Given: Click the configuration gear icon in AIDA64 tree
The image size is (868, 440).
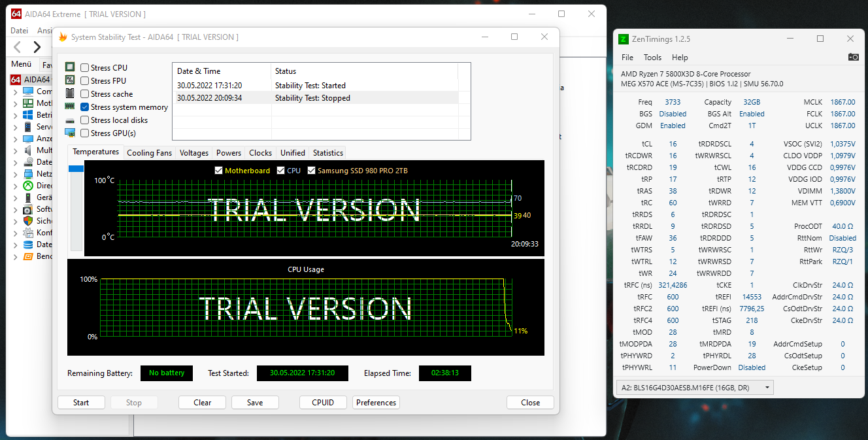Looking at the screenshot, I should tap(28, 233).
